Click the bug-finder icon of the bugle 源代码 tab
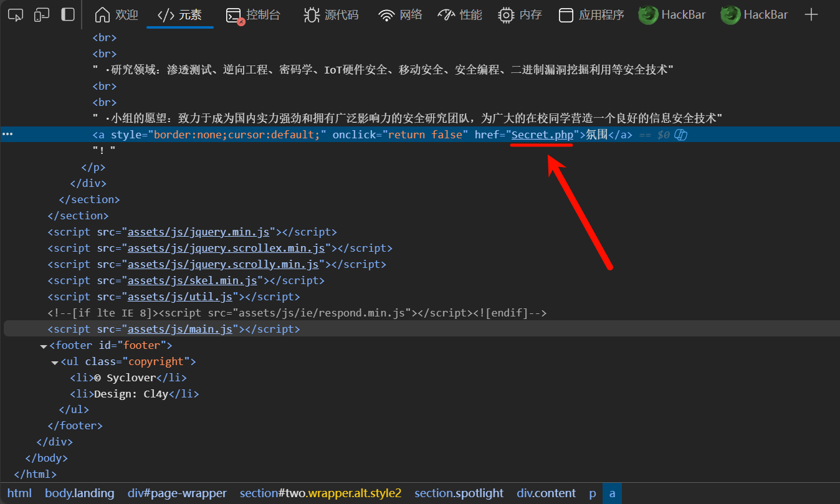Image resolution: width=840 pixels, height=504 pixels. 312,15
